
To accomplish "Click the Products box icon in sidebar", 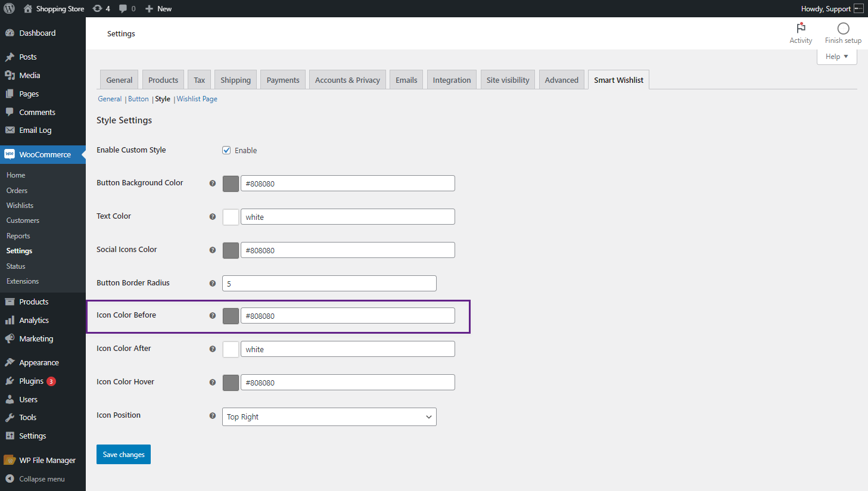I will tap(10, 302).
